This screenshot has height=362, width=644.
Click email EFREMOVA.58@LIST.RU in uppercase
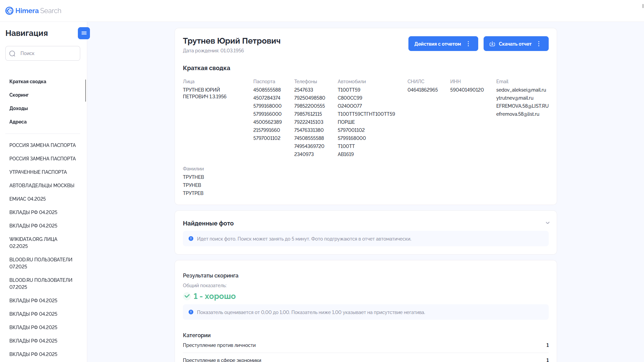523,106
